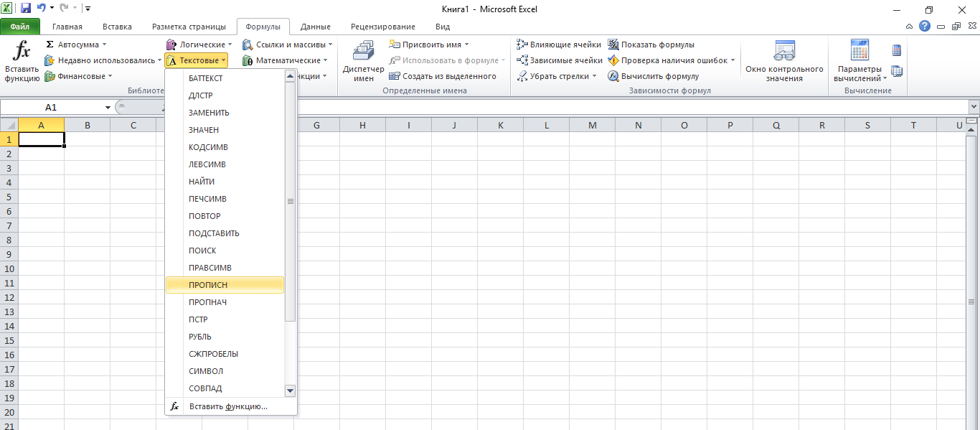The width and height of the screenshot is (980, 430).
Task: Choose ЛЕВСИМВ function in the list
Action: coord(225,164)
